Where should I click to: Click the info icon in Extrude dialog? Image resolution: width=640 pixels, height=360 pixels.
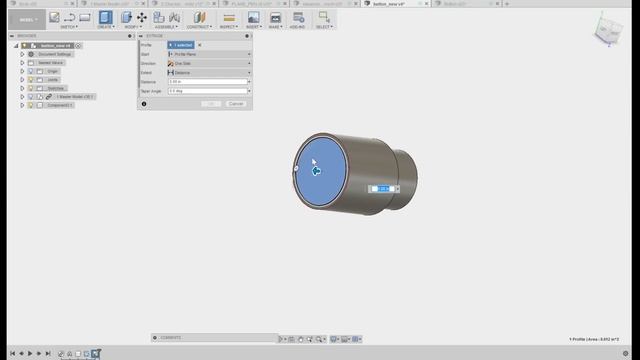tap(144, 104)
